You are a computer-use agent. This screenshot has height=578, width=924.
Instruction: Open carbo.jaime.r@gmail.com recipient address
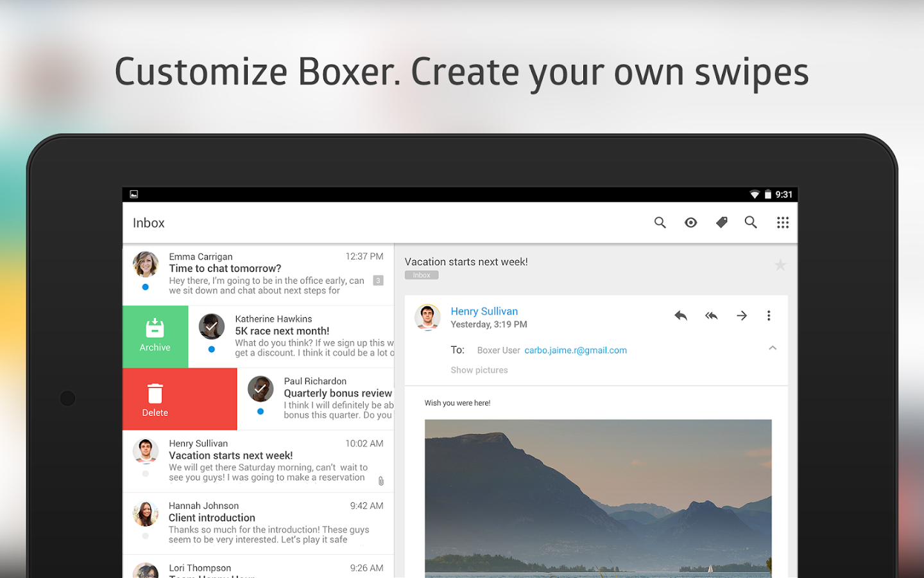[x=575, y=350]
